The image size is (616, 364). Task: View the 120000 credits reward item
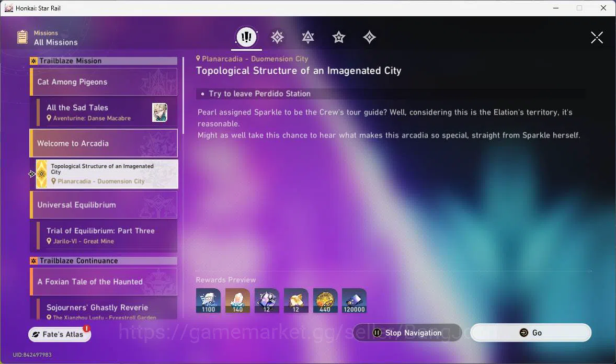click(354, 301)
